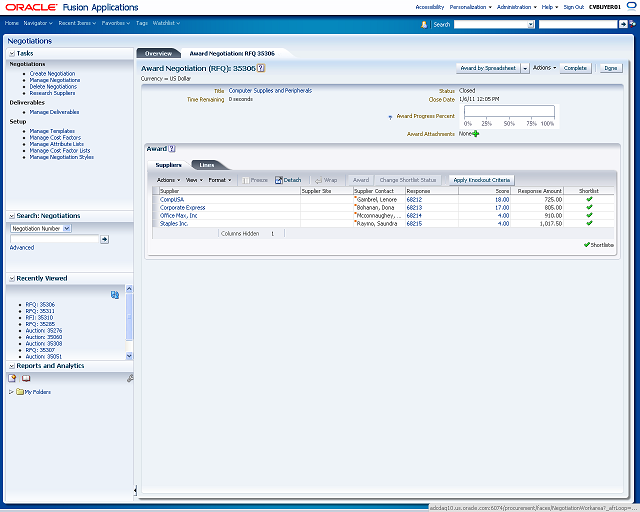
Task: Click Recently Viewed scrollbar down arrow
Action: pyautogui.click(x=129, y=356)
